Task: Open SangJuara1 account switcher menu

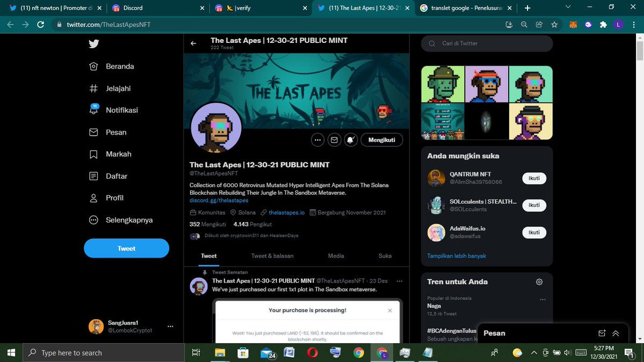Action: click(x=170, y=327)
